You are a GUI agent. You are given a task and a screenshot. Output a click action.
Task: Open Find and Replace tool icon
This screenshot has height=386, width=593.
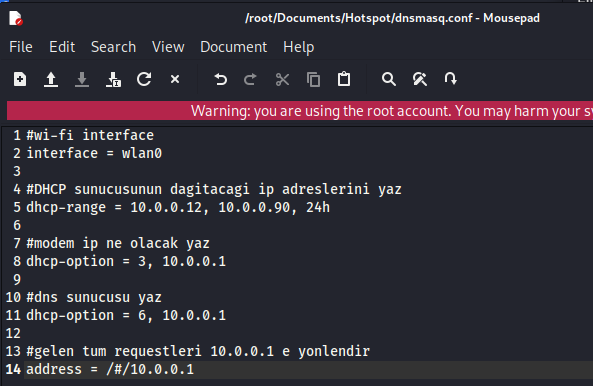pyautogui.click(x=420, y=79)
